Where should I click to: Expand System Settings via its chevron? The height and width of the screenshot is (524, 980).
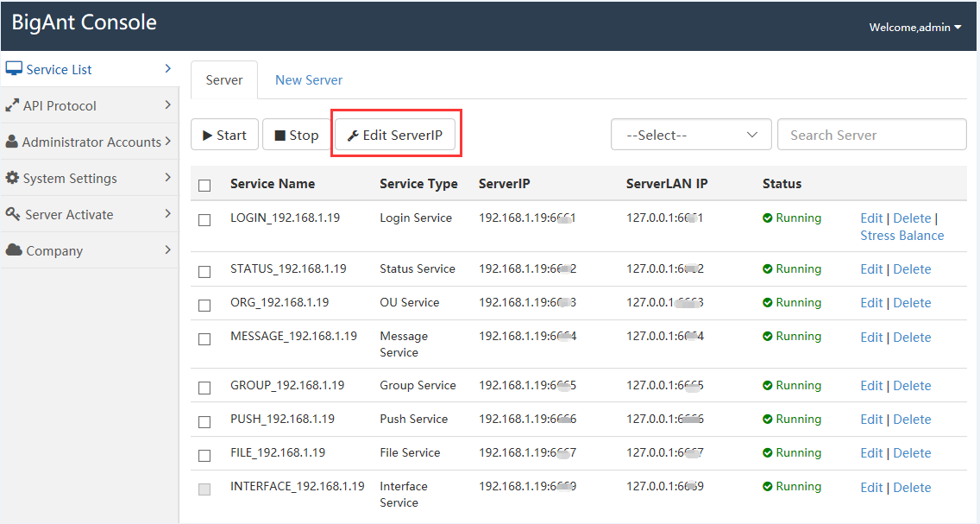167,178
